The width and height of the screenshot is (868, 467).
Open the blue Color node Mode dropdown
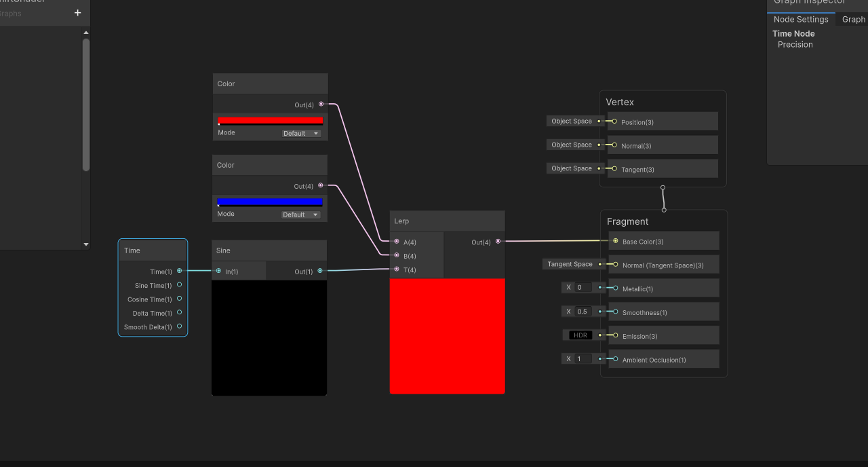(x=301, y=215)
